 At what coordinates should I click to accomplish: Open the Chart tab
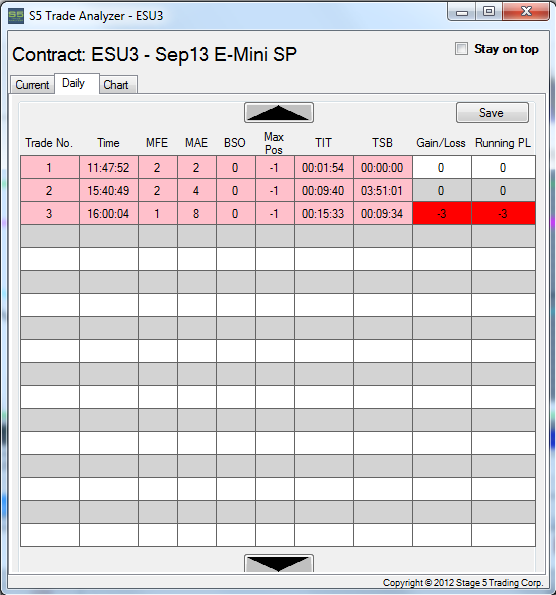click(118, 85)
